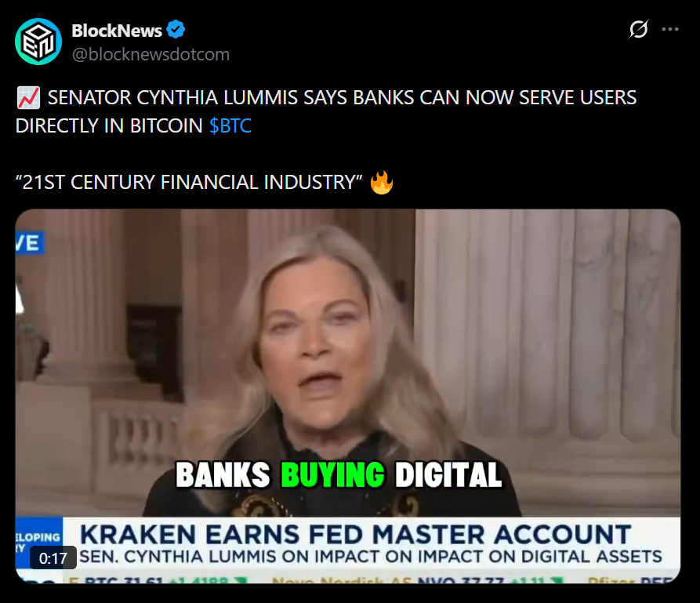Click the BlockNews profile avatar
The image size is (700, 603).
coord(38,42)
